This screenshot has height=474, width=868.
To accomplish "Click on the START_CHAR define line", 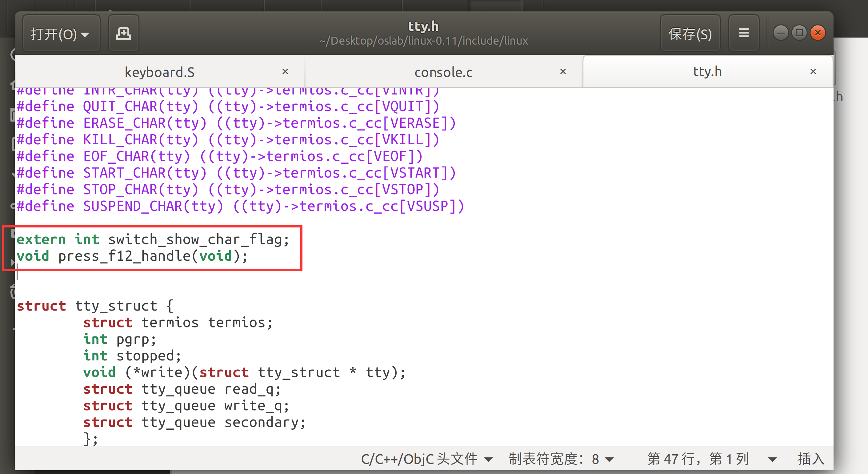I will click(x=236, y=173).
